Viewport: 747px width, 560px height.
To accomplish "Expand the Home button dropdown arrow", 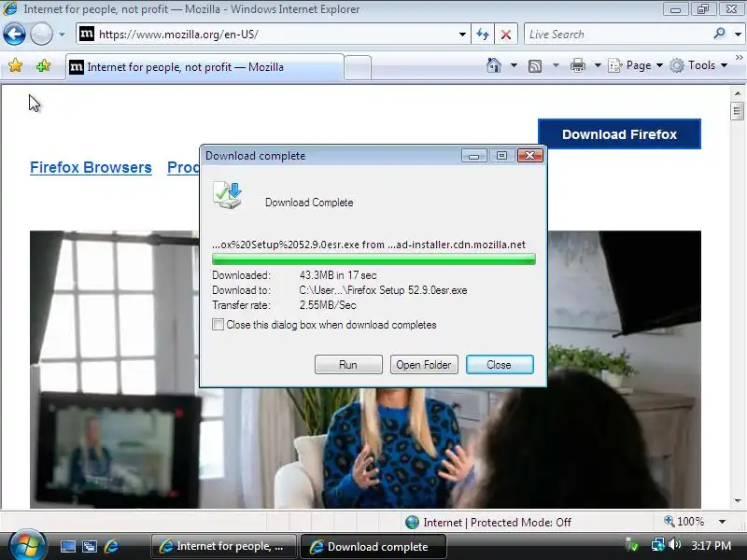I will click(514, 65).
